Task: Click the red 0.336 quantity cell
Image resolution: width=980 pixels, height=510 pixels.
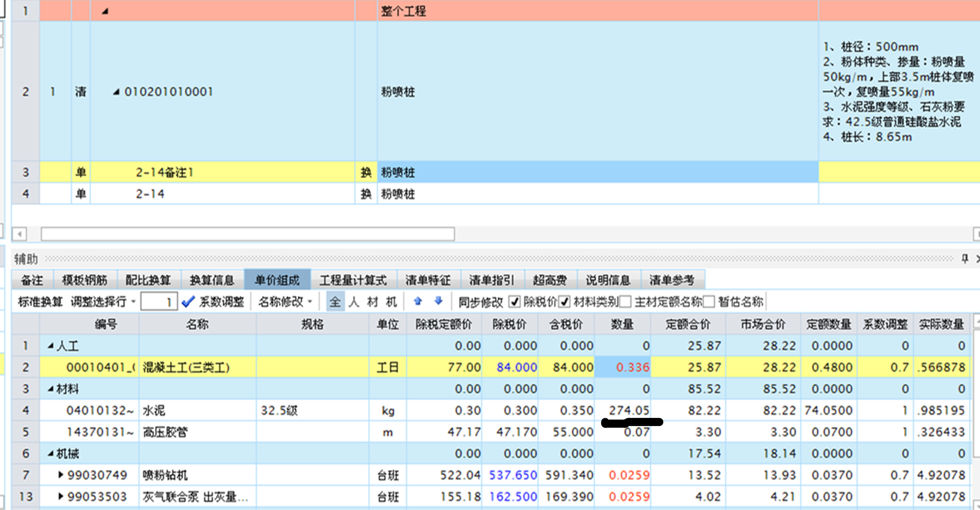Action: click(x=622, y=367)
